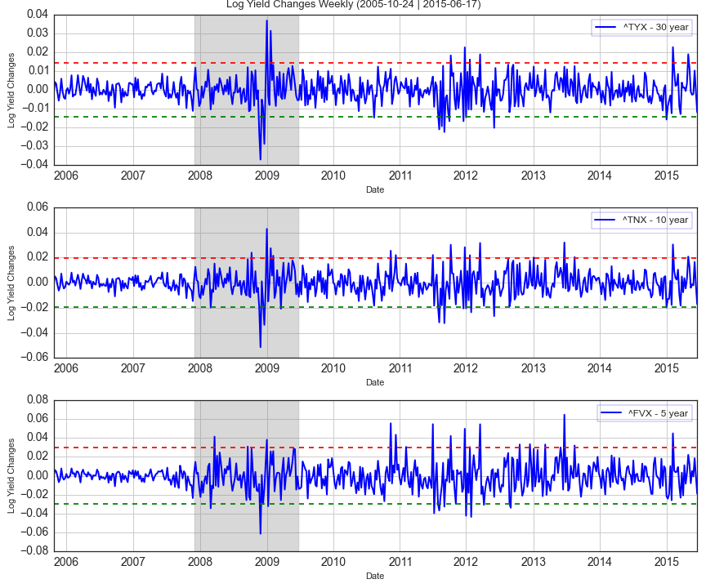The width and height of the screenshot is (706, 588).
Task: Click the green dashed threshold in the ^TNX chart
Action: pyautogui.click(x=409, y=307)
